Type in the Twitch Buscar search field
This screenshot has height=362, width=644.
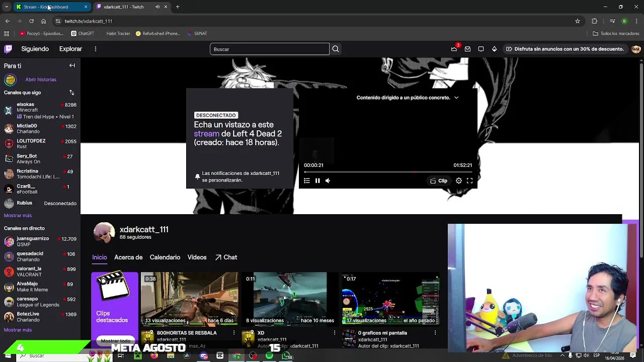269,49
